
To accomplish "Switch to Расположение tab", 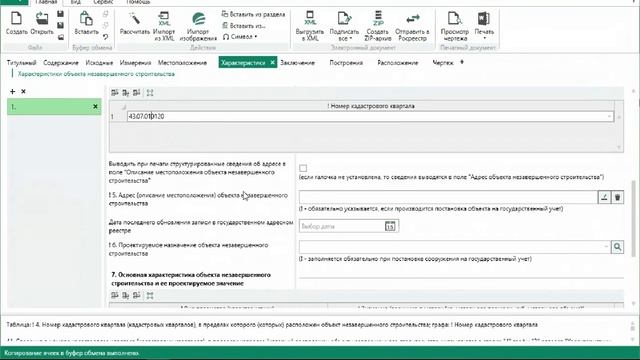I will 398,62.
